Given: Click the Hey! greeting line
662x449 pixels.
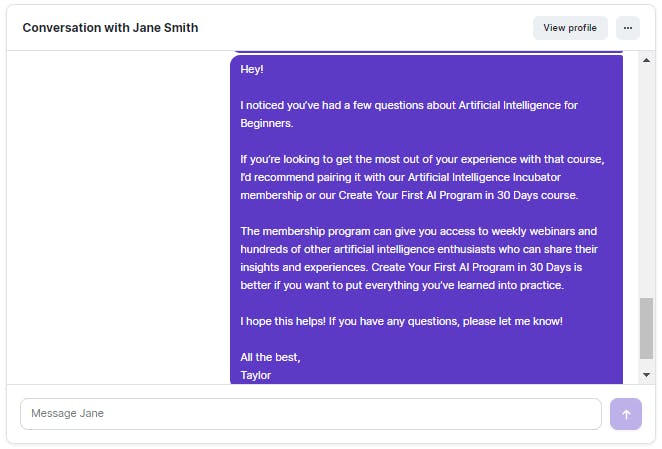Looking at the screenshot, I should tap(252, 69).
